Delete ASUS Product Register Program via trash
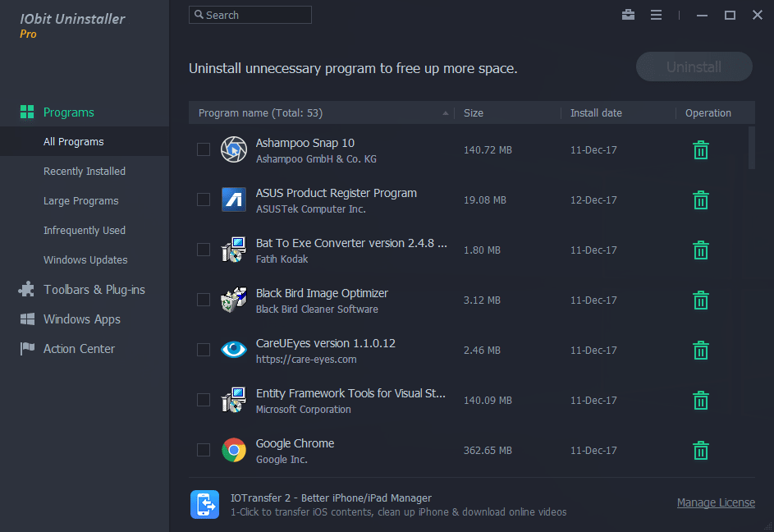The height and width of the screenshot is (532, 774). click(x=700, y=200)
